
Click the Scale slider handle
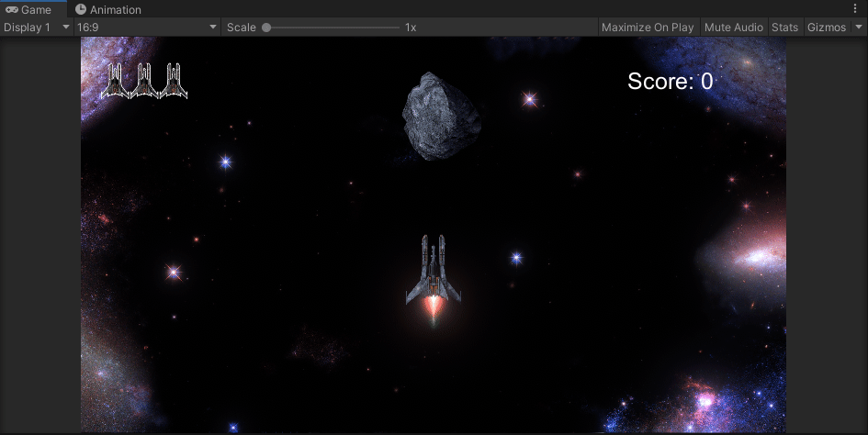coord(266,28)
